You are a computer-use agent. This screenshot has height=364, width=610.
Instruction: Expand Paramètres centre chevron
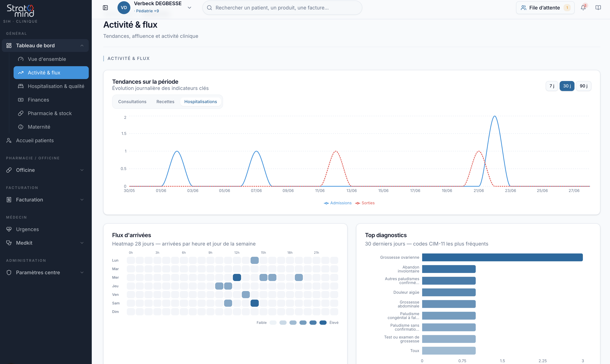82,272
